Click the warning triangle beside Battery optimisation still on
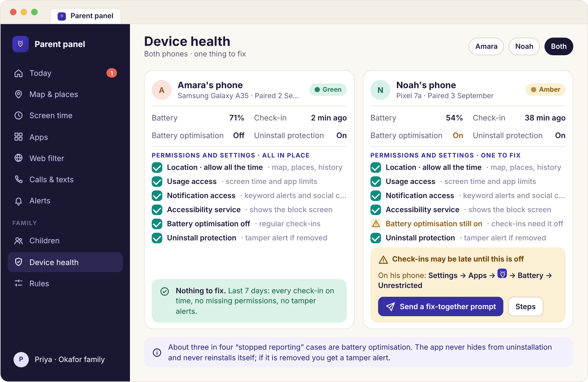The width and height of the screenshot is (588, 382). [376, 224]
